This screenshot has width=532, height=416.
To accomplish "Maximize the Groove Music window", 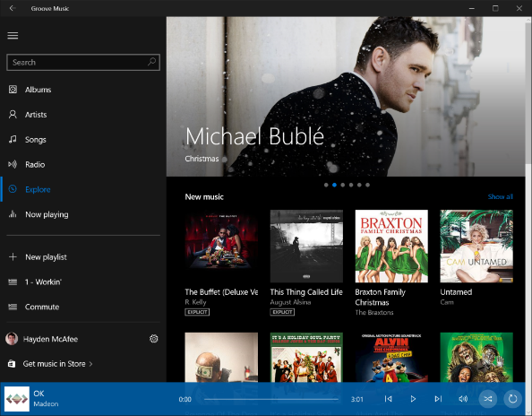I will pyautogui.click(x=495, y=8).
